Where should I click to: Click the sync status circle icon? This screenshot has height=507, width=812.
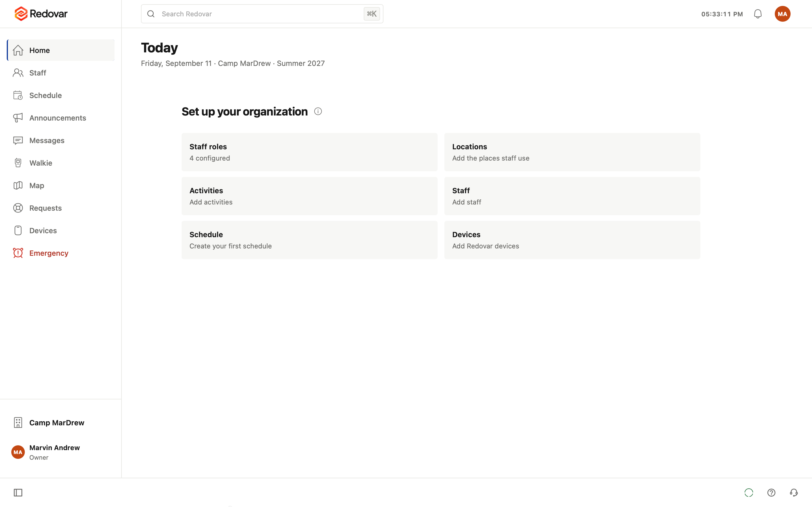coord(749,493)
